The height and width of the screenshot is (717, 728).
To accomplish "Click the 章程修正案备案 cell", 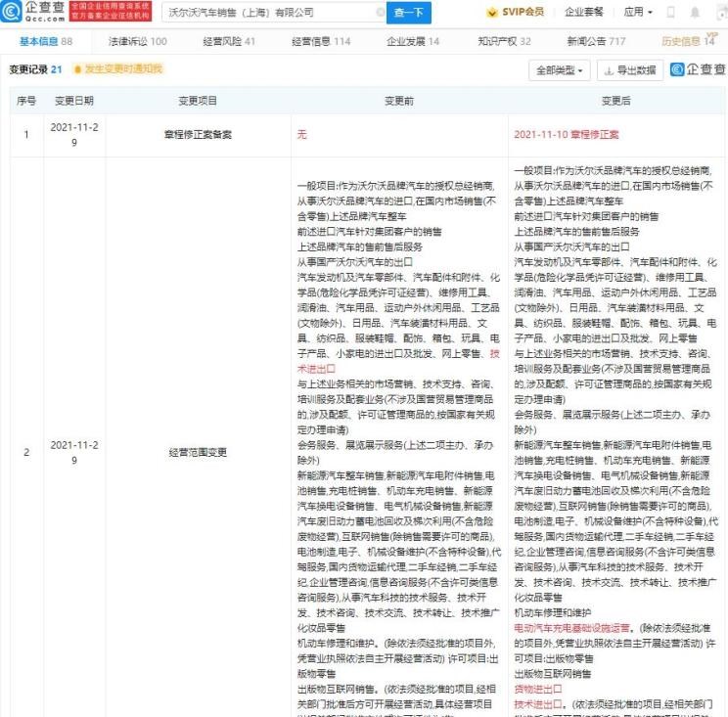I will (198, 135).
